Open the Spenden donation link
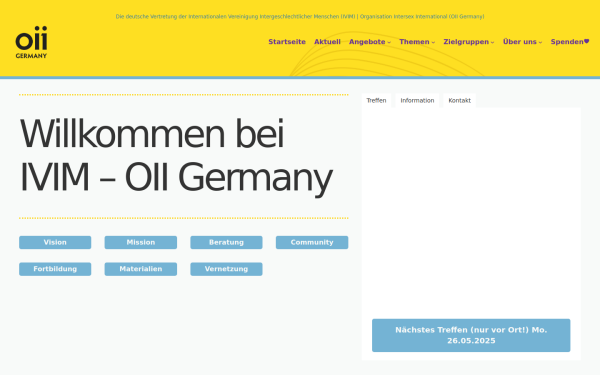Viewport: 600px width, 375px height. click(x=567, y=42)
